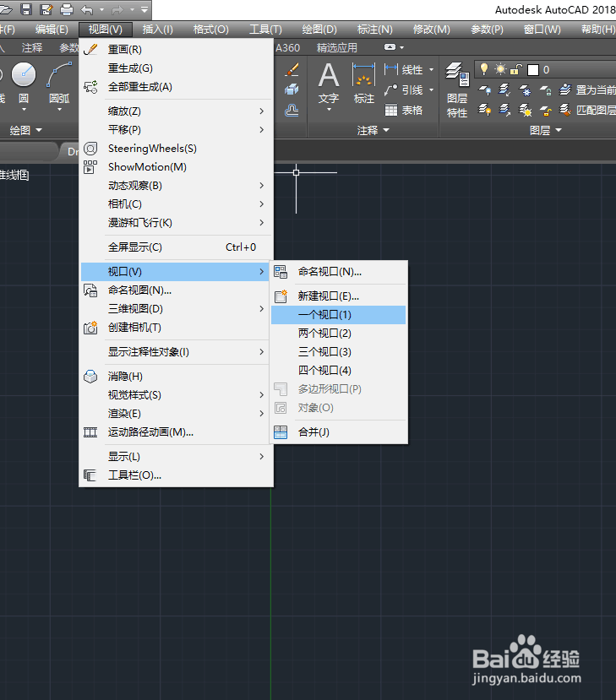Click the Leader (引线) icon
Image resolution: width=616 pixels, height=700 pixels.
[391, 90]
